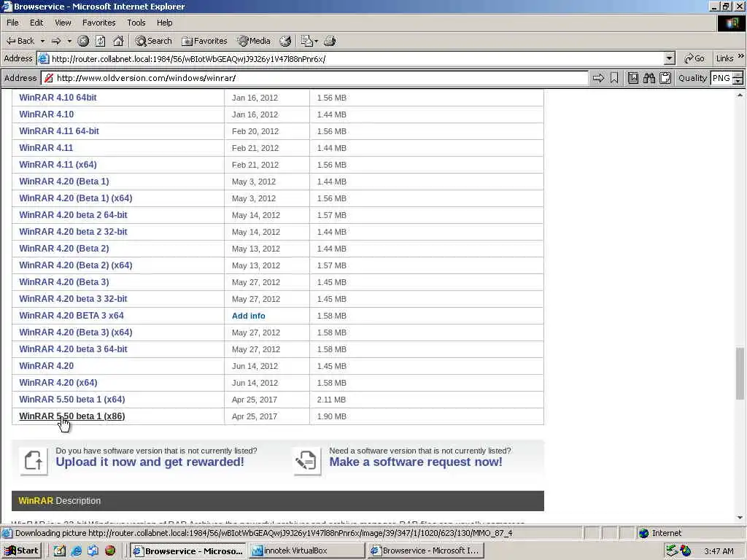Click the 1.90 MB size cell
This screenshot has width=747, height=560.
(332, 416)
